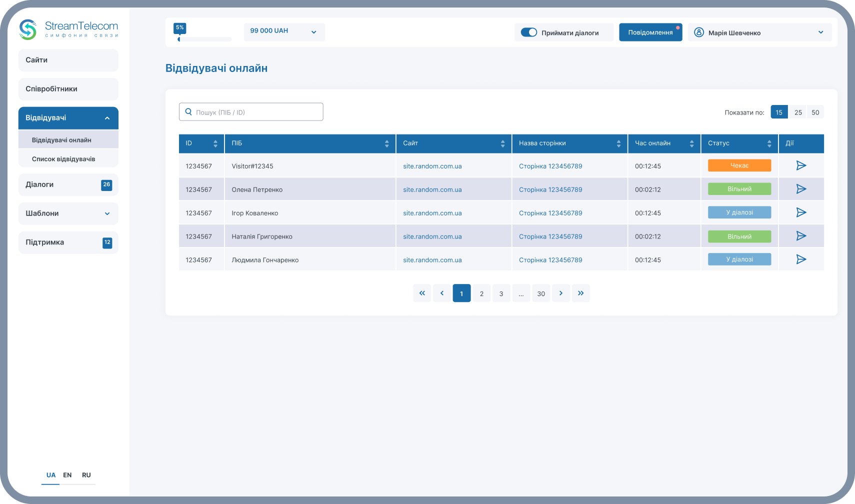Screen dimensions: 855x504
Task: Click StreamTelecom logo
Action: pyautogui.click(x=68, y=29)
